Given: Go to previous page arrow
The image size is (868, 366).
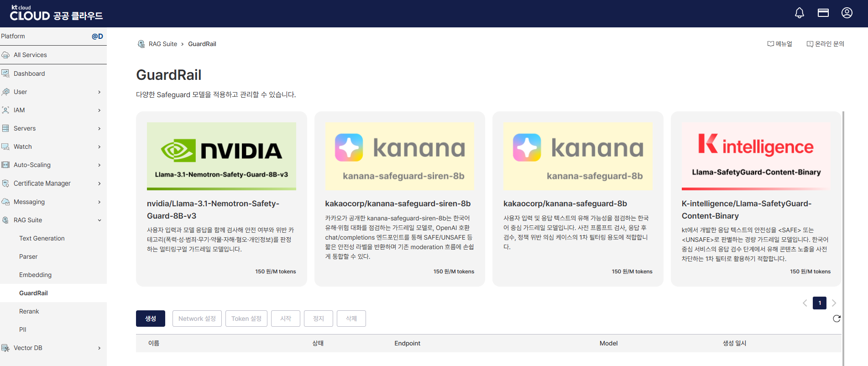Looking at the screenshot, I should (x=805, y=303).
